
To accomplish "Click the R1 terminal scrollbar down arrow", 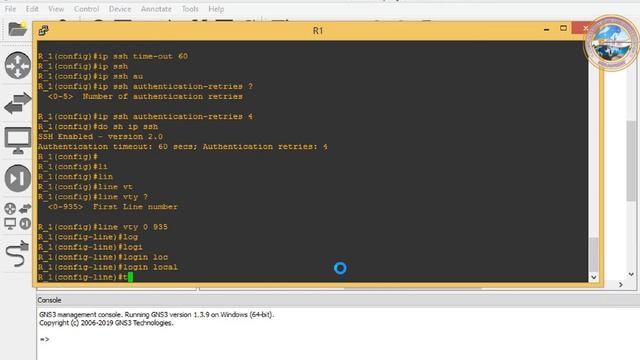I will pyautogui.click(x=594, y=277).
